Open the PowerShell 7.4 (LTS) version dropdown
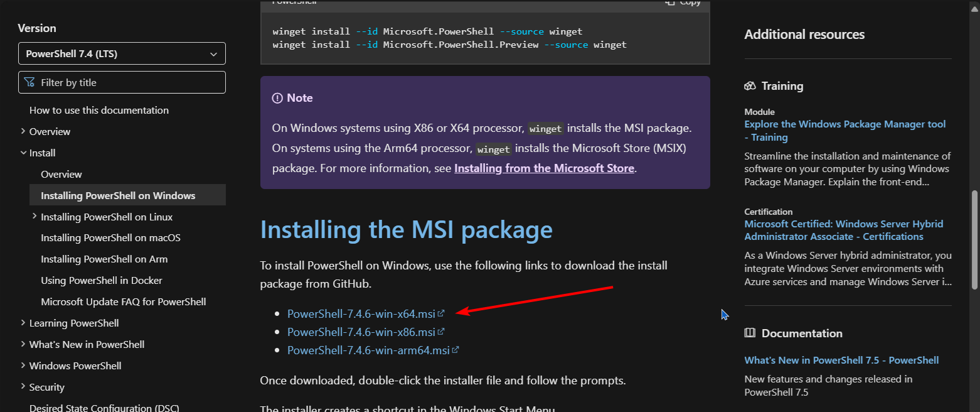 (122, 53)
